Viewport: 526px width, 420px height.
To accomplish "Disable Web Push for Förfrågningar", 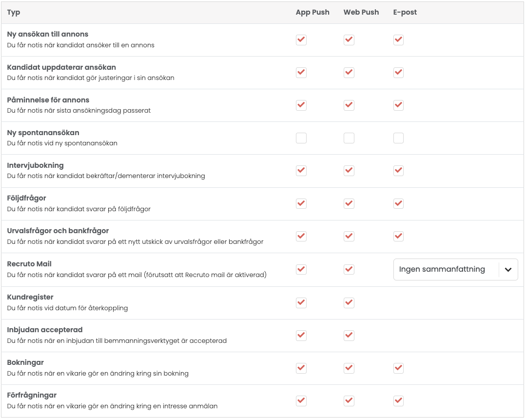I will (x=349, y=400).
